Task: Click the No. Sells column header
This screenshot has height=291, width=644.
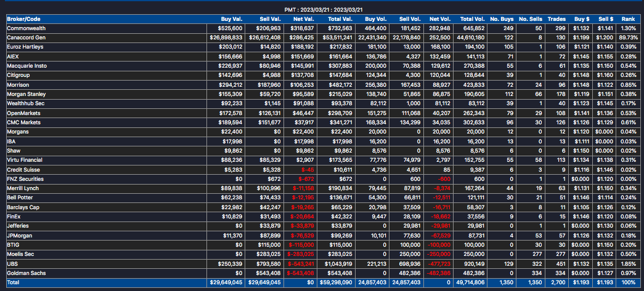Action: (x=530, y=19)
